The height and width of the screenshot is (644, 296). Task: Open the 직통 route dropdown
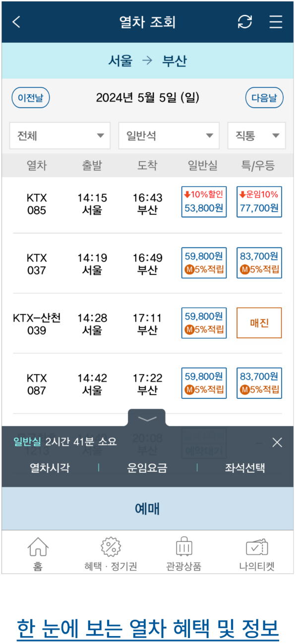256,135
